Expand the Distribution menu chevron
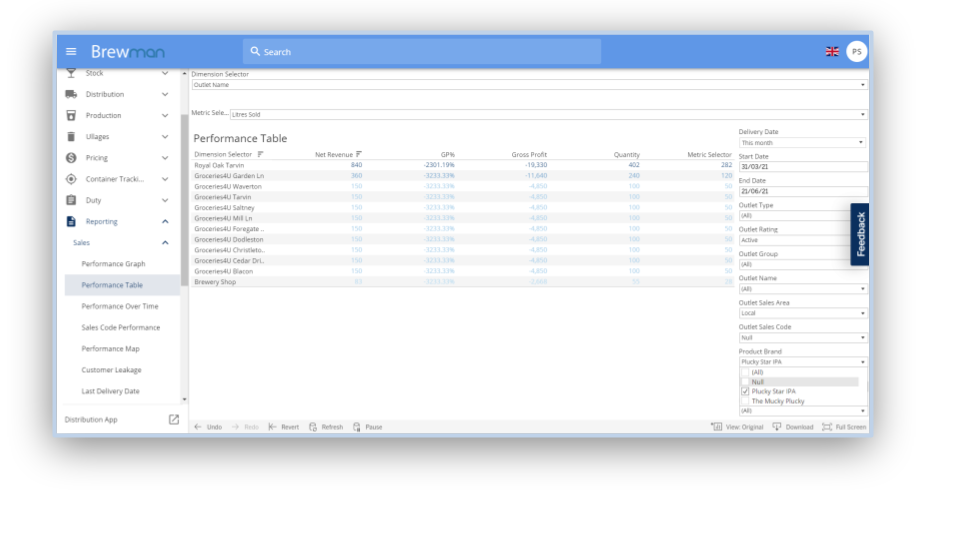 [x=165, y=94]
